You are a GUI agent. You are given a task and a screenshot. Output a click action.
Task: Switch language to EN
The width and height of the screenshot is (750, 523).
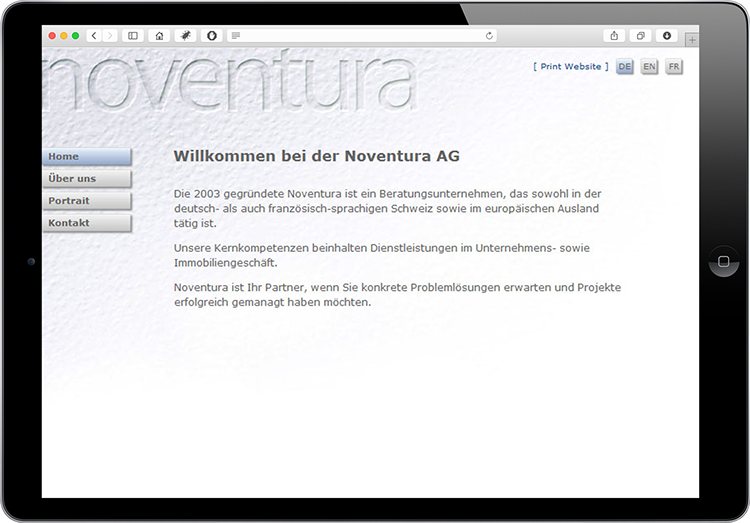click(649, 67)
